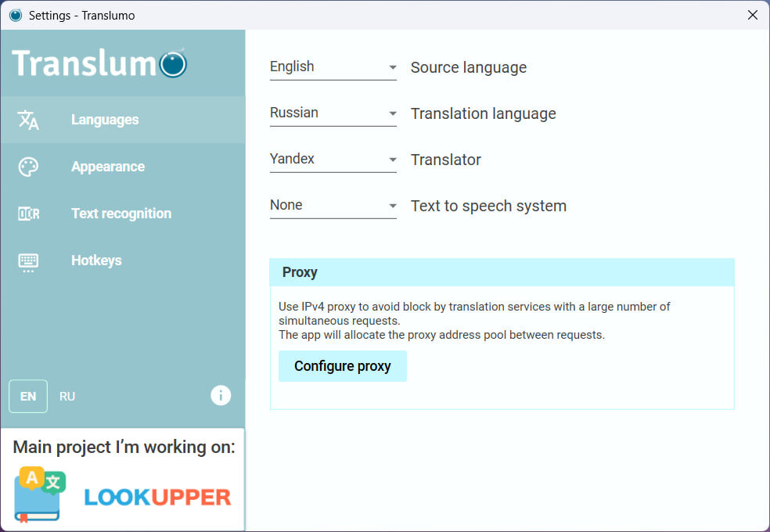This screenshot has width=770, height=532.
Task: Click the Configure proxy button
Action: [342, 366]
